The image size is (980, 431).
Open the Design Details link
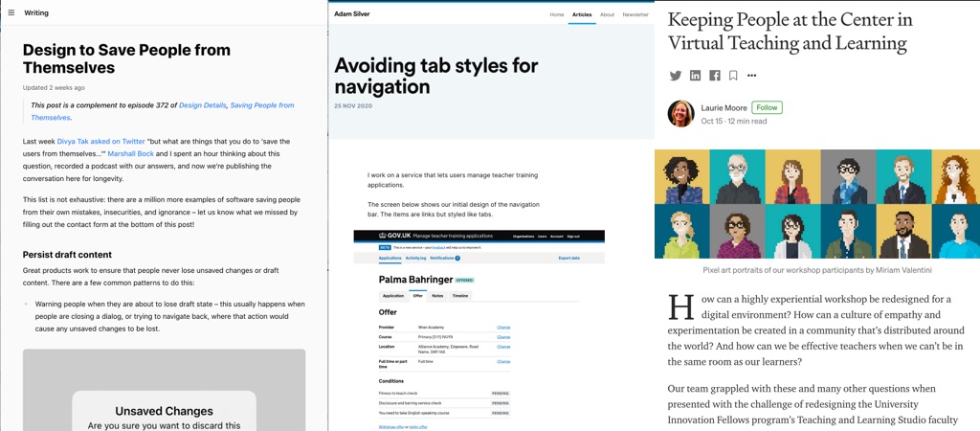[x=202, y=105]
